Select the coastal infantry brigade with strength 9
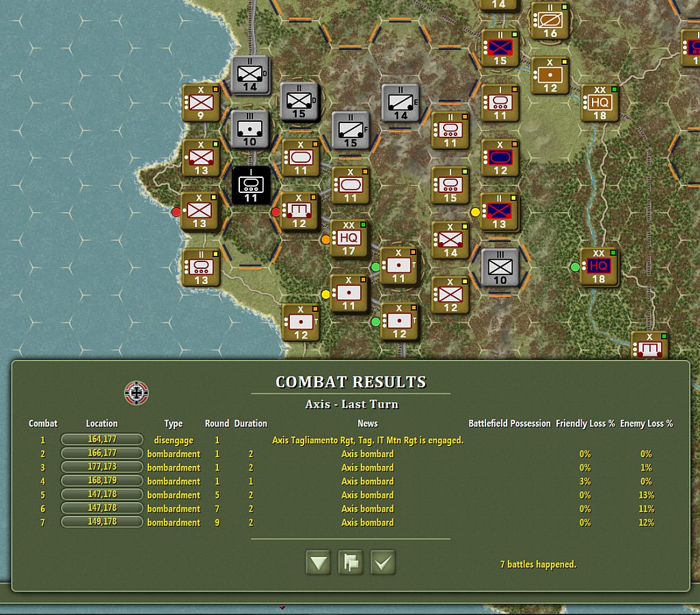Screen dimensions: 700x615 (x=201, y=103)
